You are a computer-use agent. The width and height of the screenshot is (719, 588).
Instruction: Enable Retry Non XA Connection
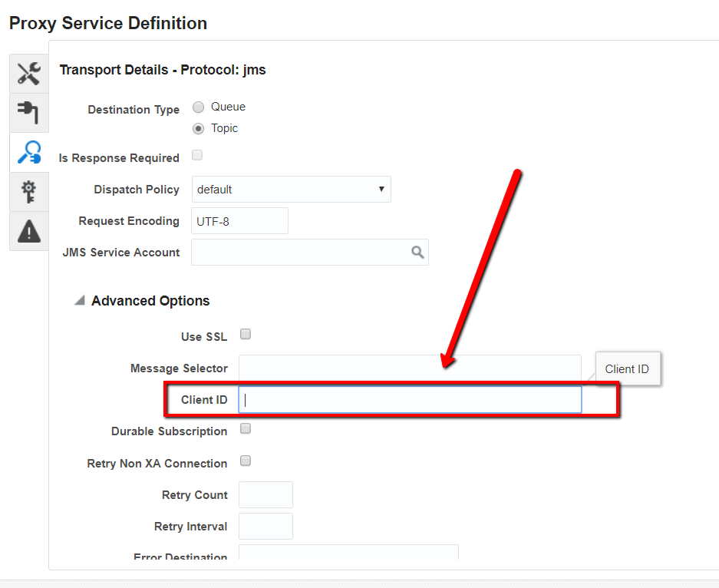pos(245,460)
